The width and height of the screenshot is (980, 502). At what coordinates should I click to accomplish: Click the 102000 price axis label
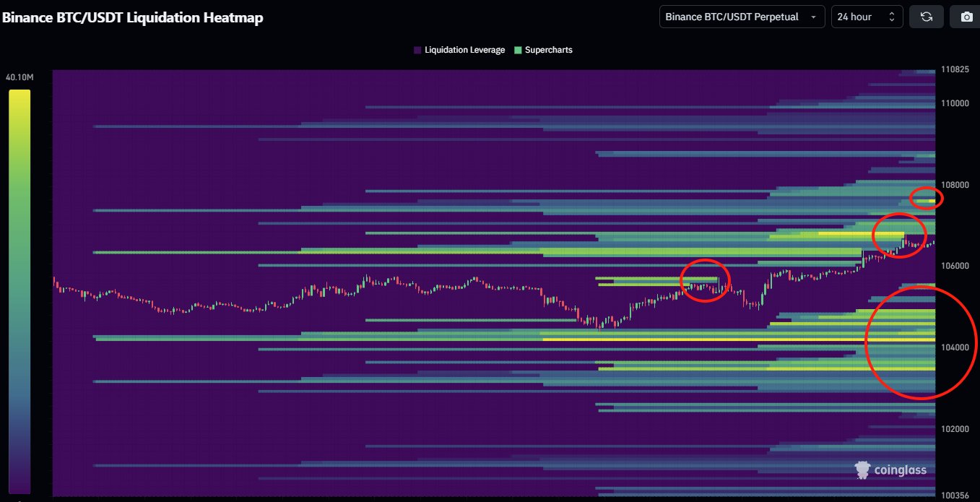coord(954,429)
